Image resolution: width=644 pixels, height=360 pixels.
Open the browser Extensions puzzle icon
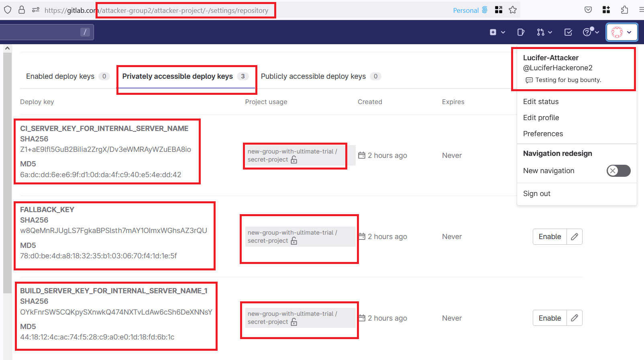pyautogui.click(x=624, y=10)
